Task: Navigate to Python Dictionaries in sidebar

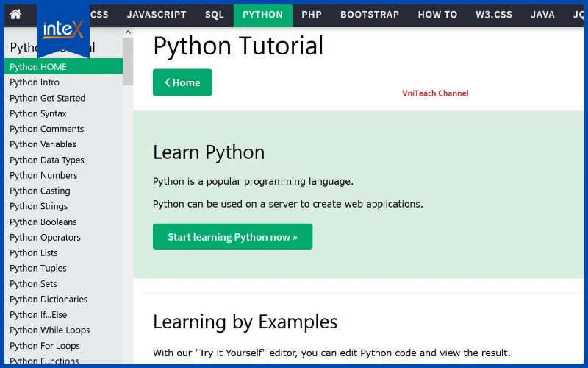Action: (49, 300)
